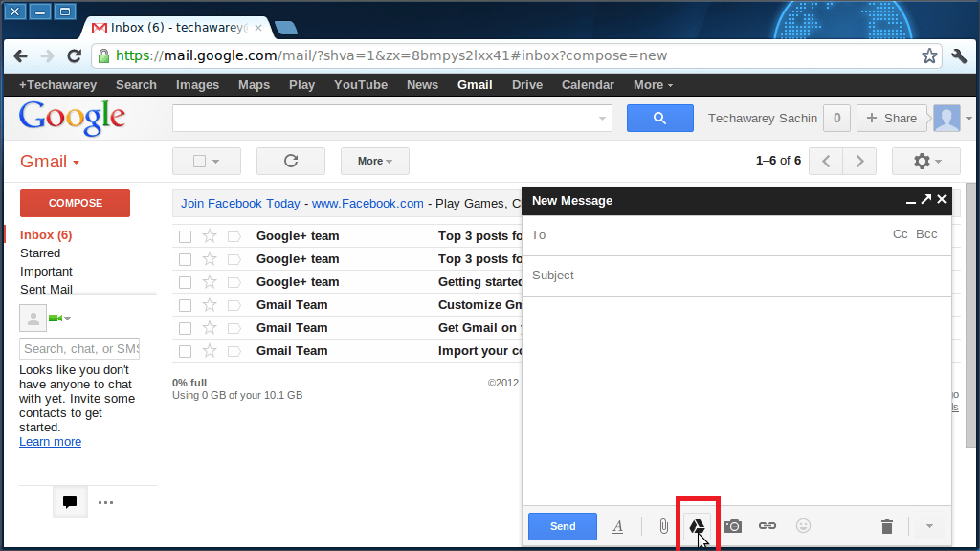Image resolution: width=980 pixels, height=551 pixels.
Task: Click the red COMPOSE button
Action: [x=75, y=203]
